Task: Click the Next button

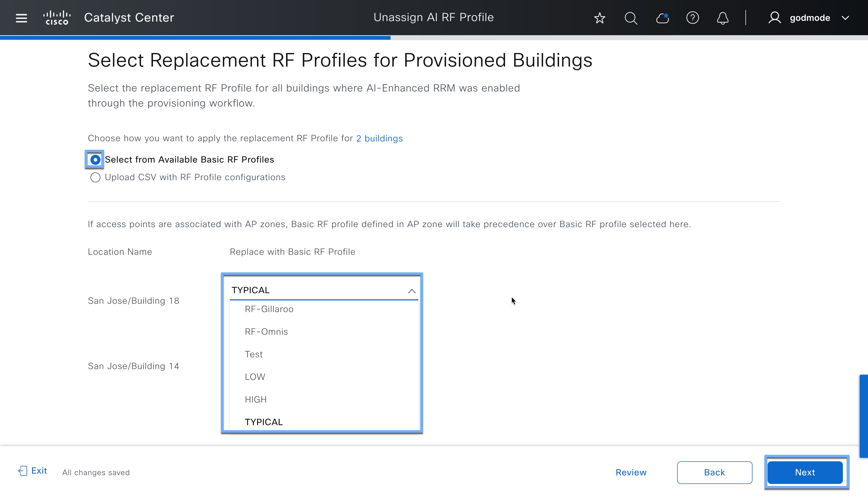Action: [x=805, y=472]
